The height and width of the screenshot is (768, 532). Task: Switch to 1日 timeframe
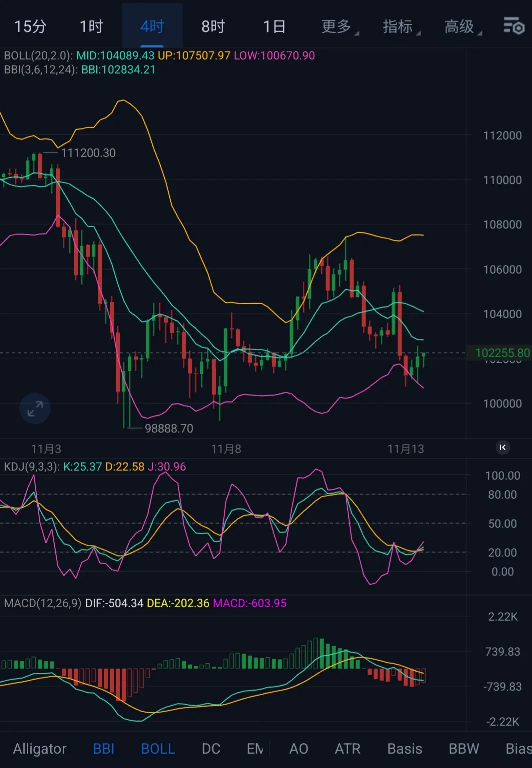point(274,26)
